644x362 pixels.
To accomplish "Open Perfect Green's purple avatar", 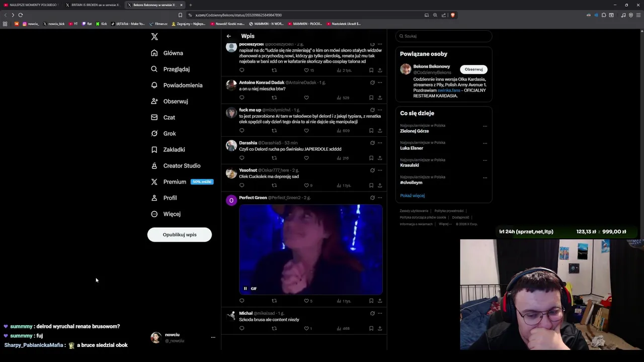I will click(x=231, y=201).
